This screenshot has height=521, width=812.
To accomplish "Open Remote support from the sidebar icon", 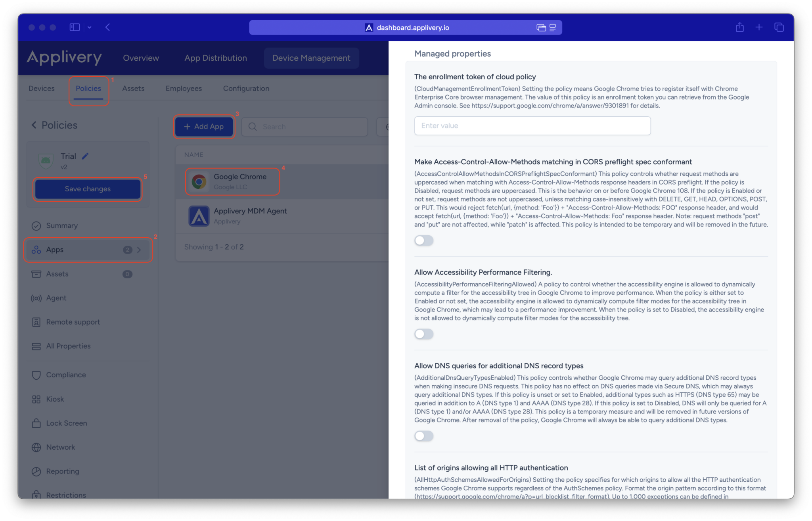I will tap(36, 322).
